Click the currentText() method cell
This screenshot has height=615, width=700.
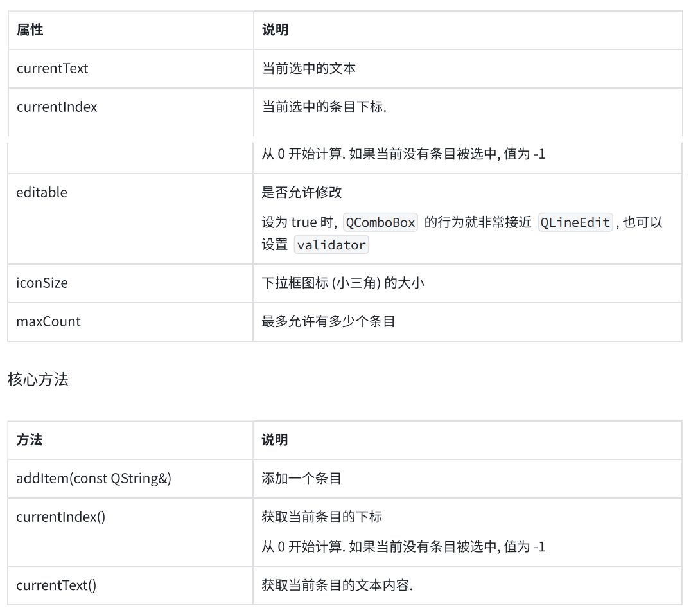(130, 585)
